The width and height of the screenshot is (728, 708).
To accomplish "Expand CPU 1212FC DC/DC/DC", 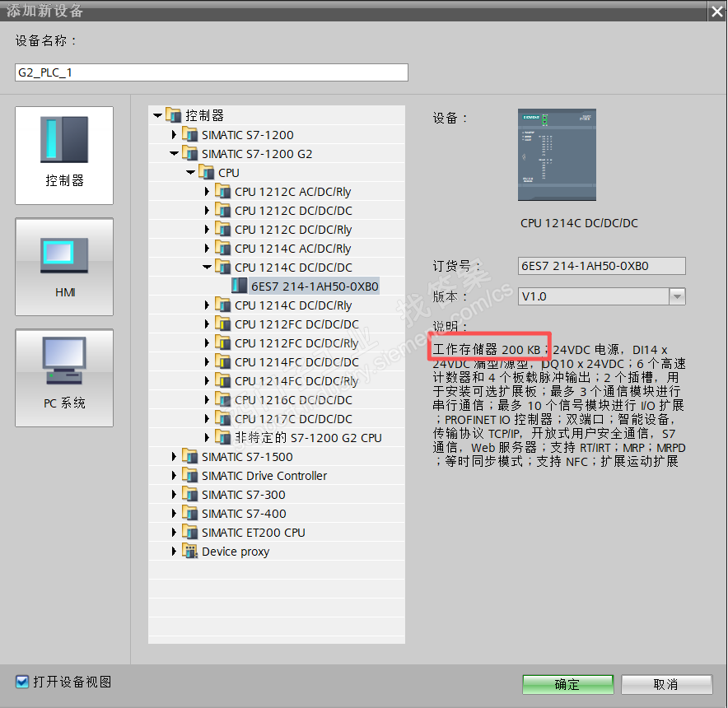I will (207, 324).
